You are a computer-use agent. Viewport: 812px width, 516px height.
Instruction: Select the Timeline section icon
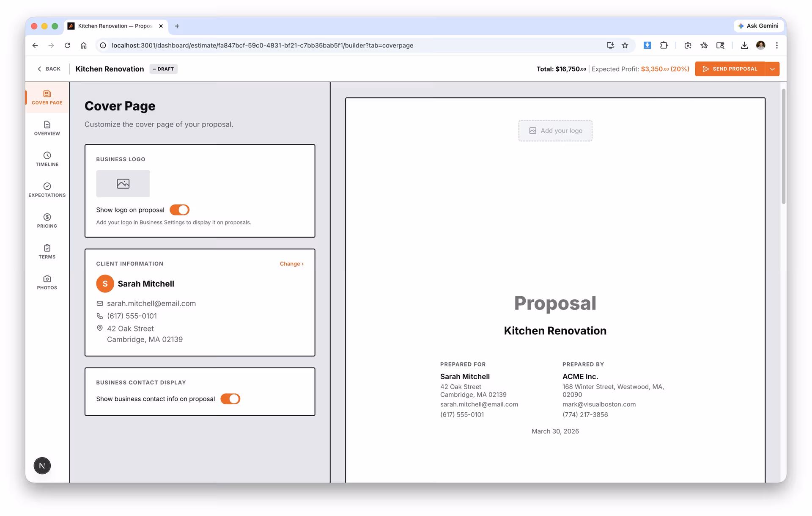(47, 159)
